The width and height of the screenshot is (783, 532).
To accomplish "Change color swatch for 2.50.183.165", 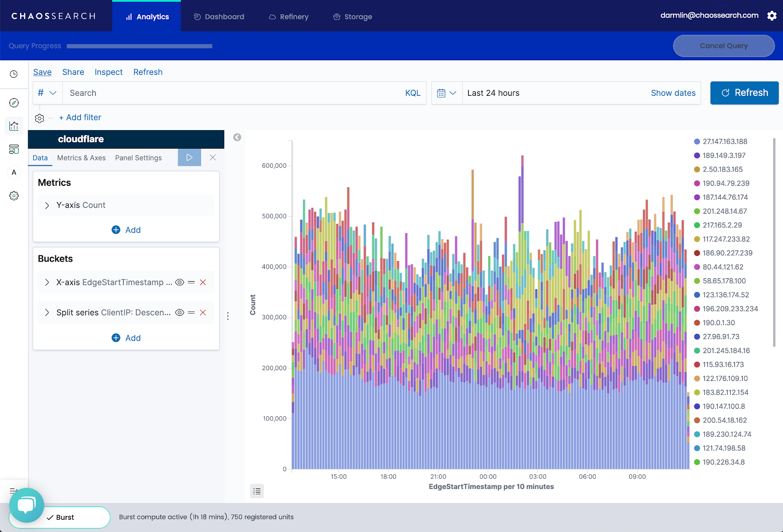I will [x=697, y=169].
